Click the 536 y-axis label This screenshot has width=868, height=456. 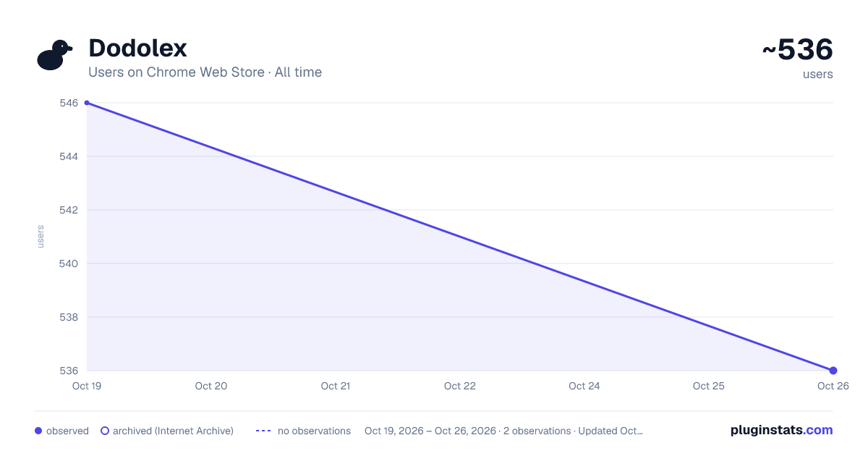point(69,371)
